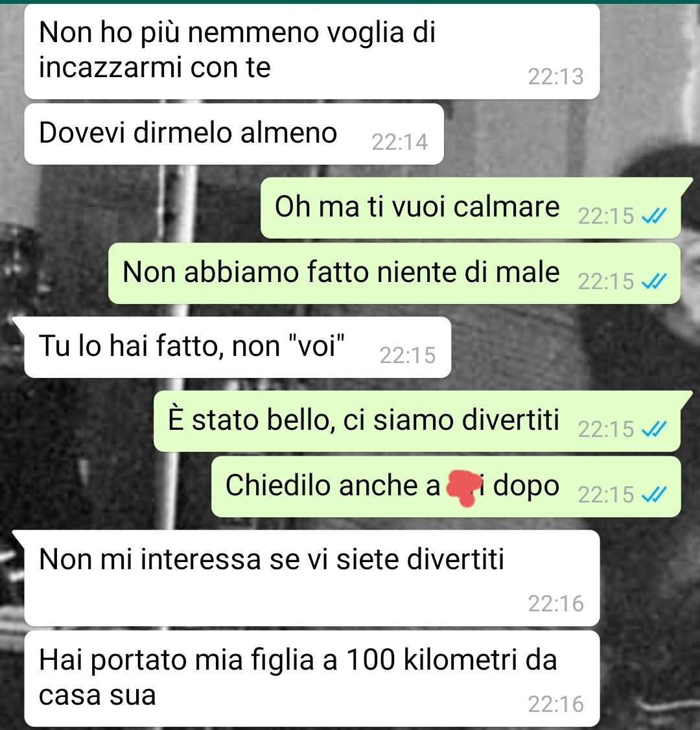Select message 'Non ho più nemmeno voglia di incazzarmi con te'
This screenshot has height=730, width=700.
312,51
